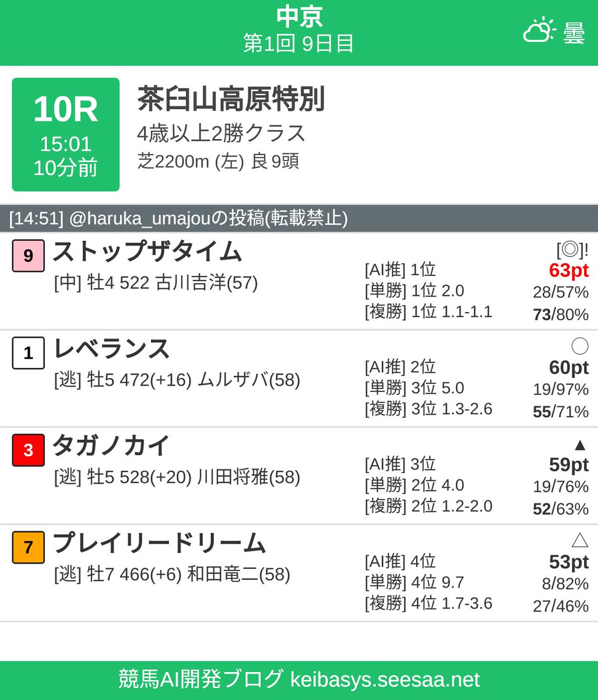Click the cloudy weather icon
The height and width of the screenshot is (700, 598).
(x=539, y=30)
